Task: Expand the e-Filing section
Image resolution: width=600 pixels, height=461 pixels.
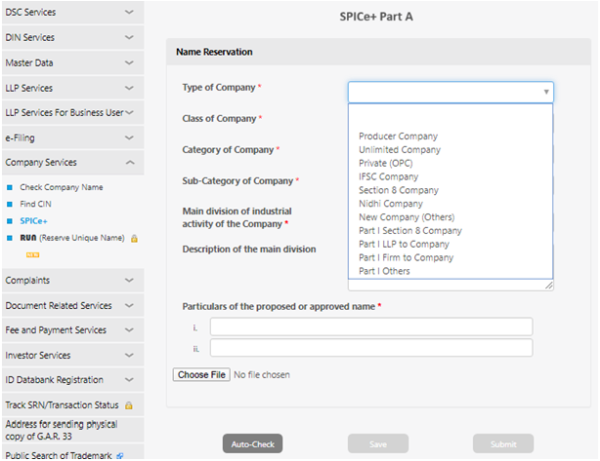Action: pos(129,137)
